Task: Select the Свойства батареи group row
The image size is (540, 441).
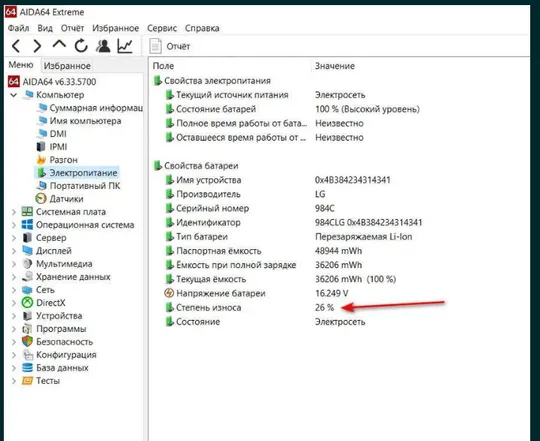Action: pyautogui.click(x=196, y=166)
